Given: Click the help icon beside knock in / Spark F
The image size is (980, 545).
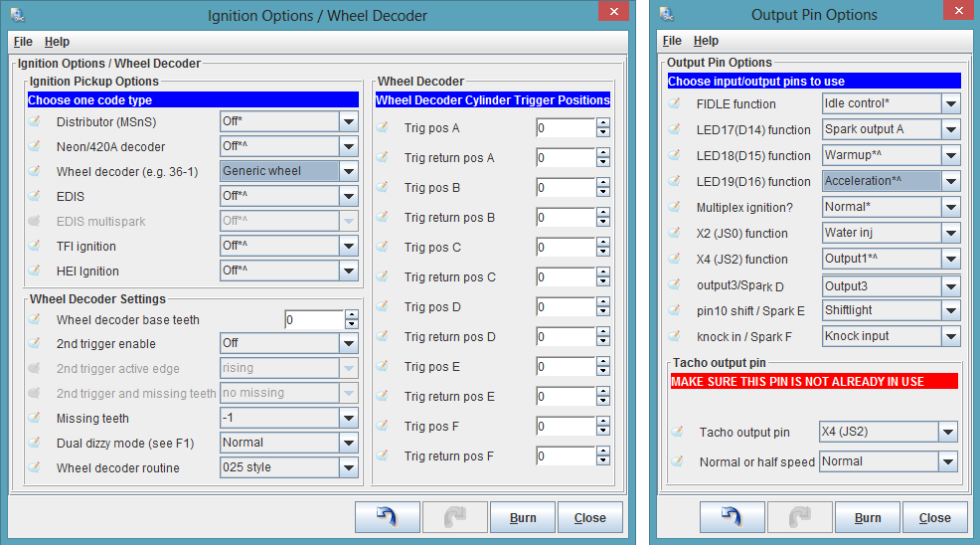Looking at the screenshot, I should pos(675,336).
